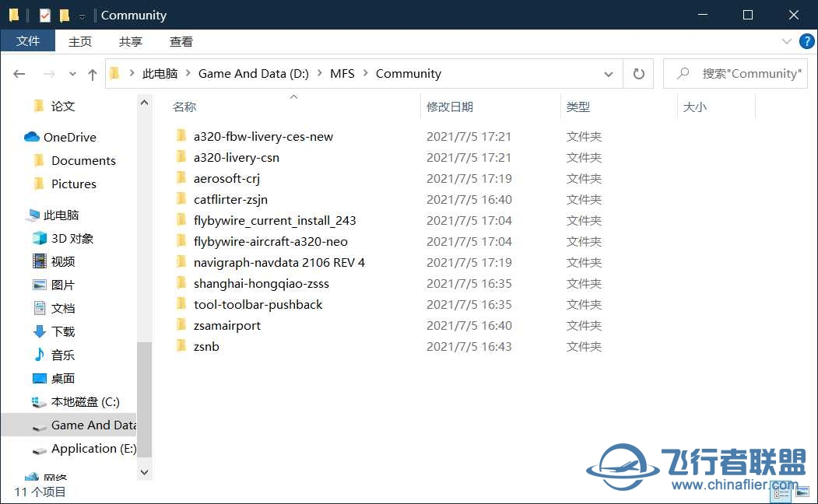Open 音乐 library in navigation pane
This screenshot has height=504, width=818.
pos(62,355)
